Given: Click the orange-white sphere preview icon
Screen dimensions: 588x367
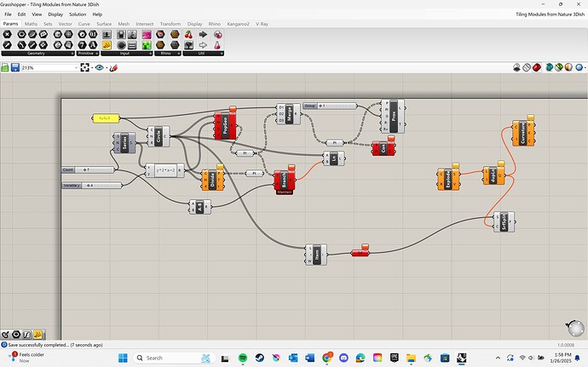Looking at the screenshot, I should point(569,67).
